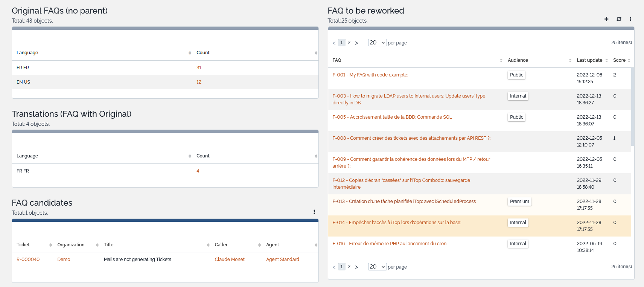This screenshot has width=644, height=287.
Task: Open the bottom per page dropdown
Action: click(377, 267)
